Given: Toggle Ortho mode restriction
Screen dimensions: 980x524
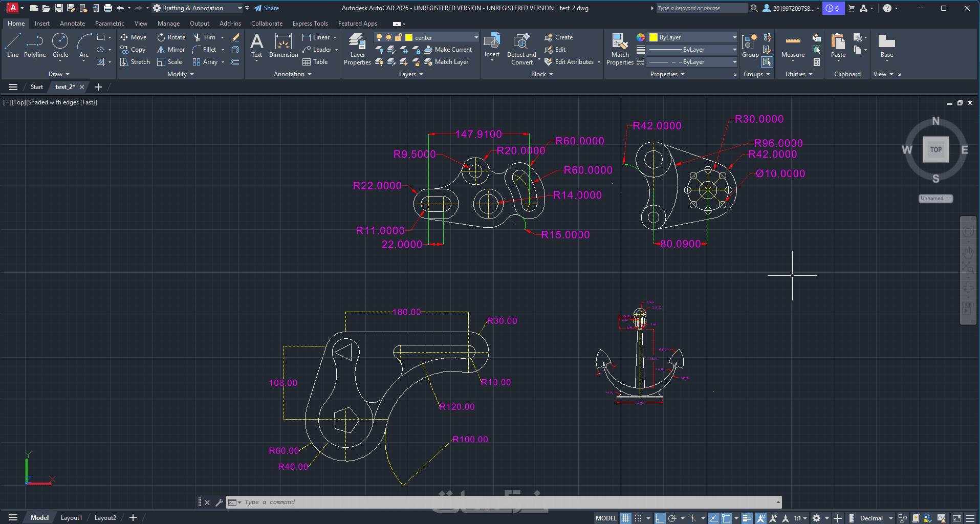Looking at the screenshot, I should click(x=660, y=518).
